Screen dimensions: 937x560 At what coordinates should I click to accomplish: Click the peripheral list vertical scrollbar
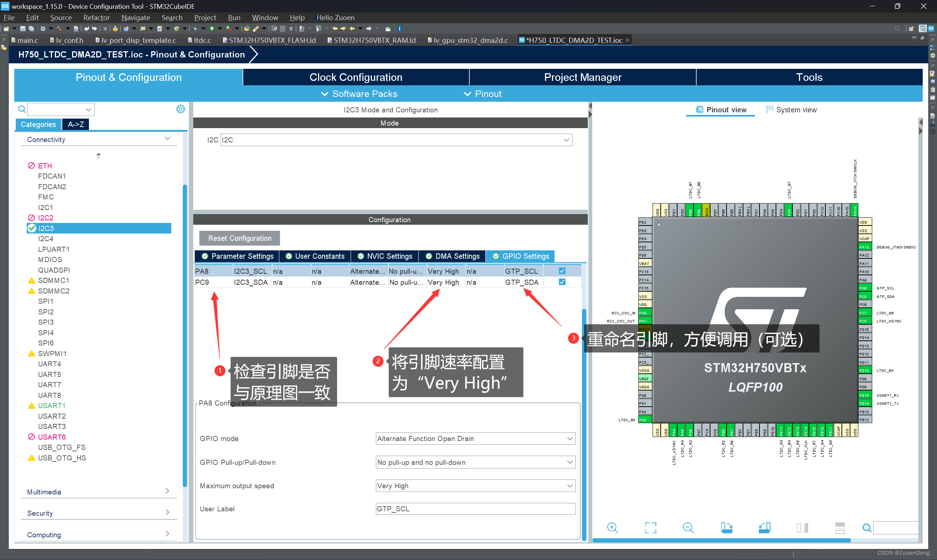[185, 336]
